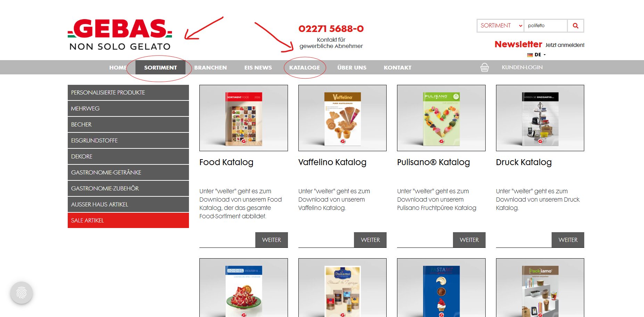Open the Pastami catalog cover thumbnail
Image resolution: width=644 pixels, height=317 pixels.
[x=441, y=288]
